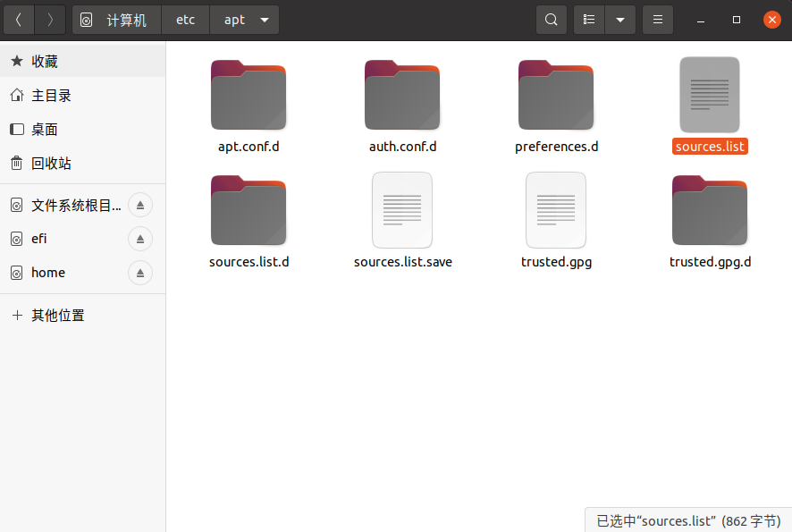The width and height of the screenshot is (792, 532).
Task: Open 回收站 trash in sidebar
Action: pos(83,164)
